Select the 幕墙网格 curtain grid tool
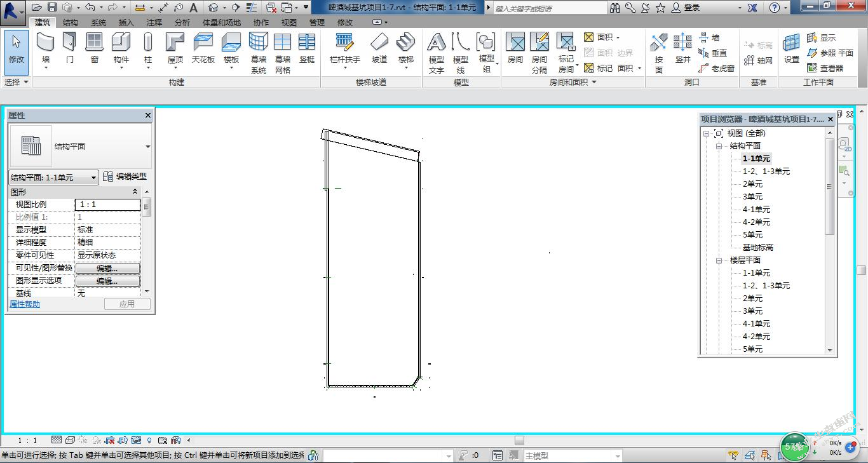 click(283, 53)
